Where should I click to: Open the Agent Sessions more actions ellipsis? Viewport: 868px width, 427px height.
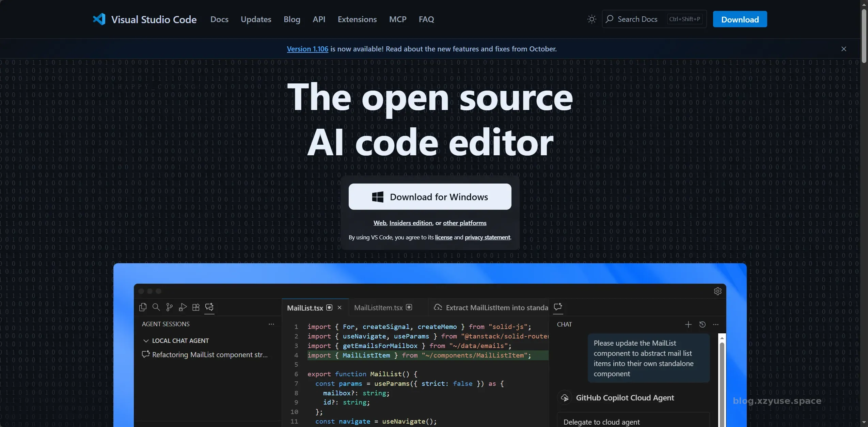[x=271, y=324]
